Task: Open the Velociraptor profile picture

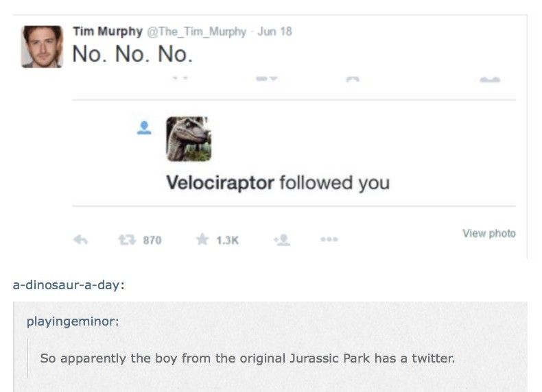Action: 189,139
